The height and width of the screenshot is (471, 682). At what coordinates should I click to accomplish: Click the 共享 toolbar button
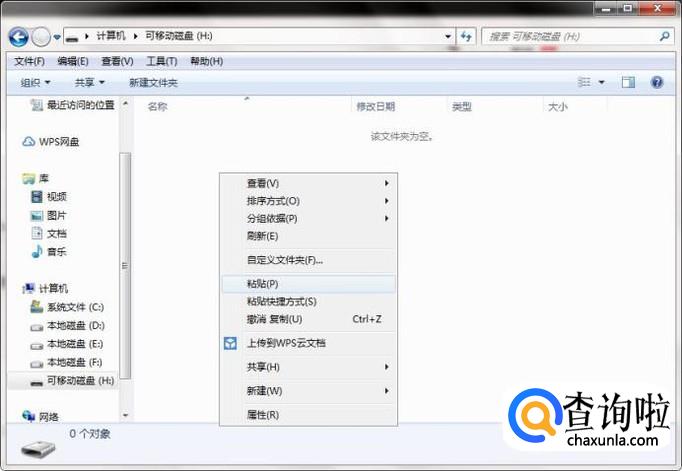click(90, 82)
